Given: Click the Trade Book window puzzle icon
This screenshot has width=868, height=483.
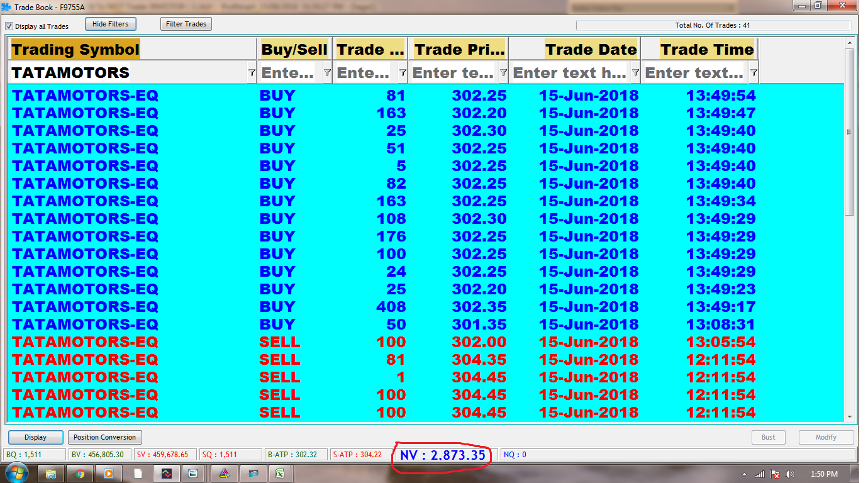Looking at the screenshot, I should point(7,7).
